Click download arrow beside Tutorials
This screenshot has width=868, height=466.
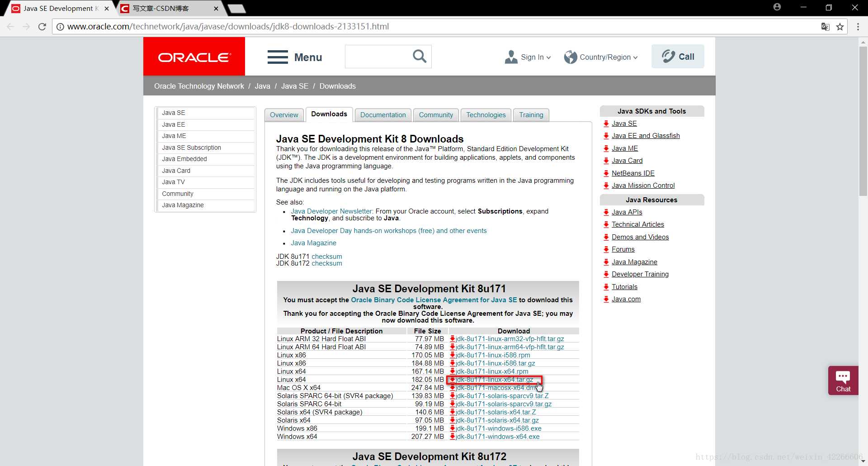click(606, 287)
